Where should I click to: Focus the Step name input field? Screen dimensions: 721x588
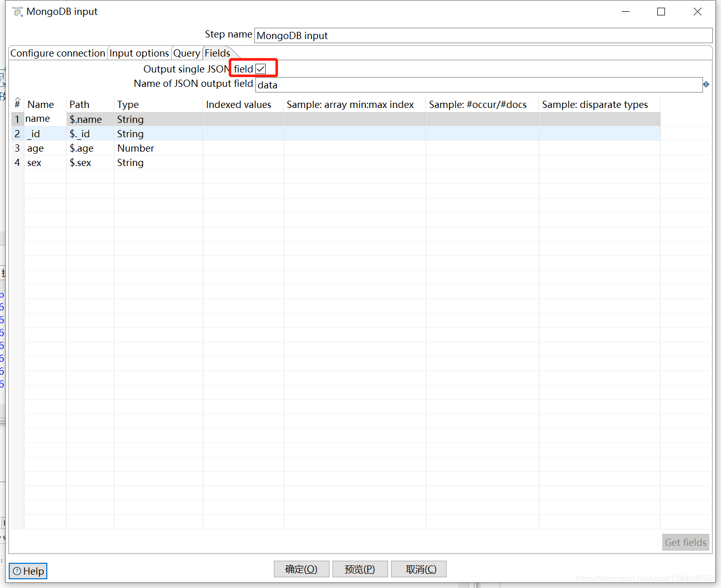(x=483, y=35)
